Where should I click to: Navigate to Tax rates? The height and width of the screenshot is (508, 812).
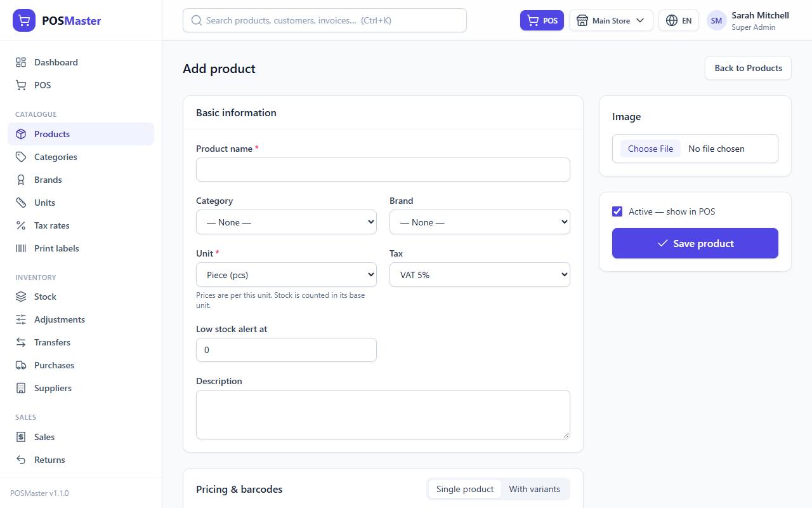pos(81,225)
